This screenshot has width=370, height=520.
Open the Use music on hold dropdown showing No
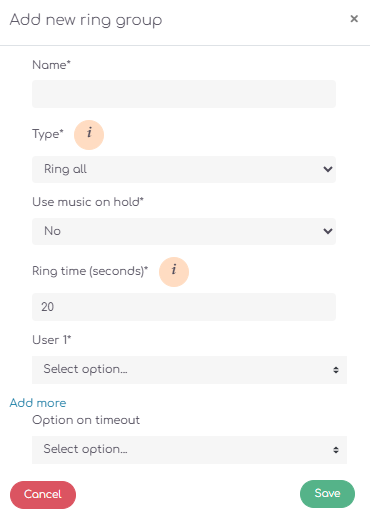click(x=184, y=231)
